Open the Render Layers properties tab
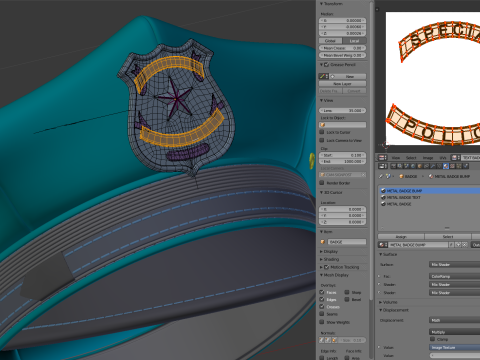 coord(400,166)
